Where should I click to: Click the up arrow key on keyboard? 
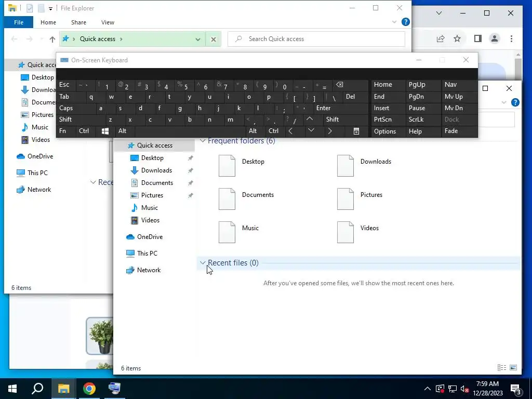click(x=310, y=119)
